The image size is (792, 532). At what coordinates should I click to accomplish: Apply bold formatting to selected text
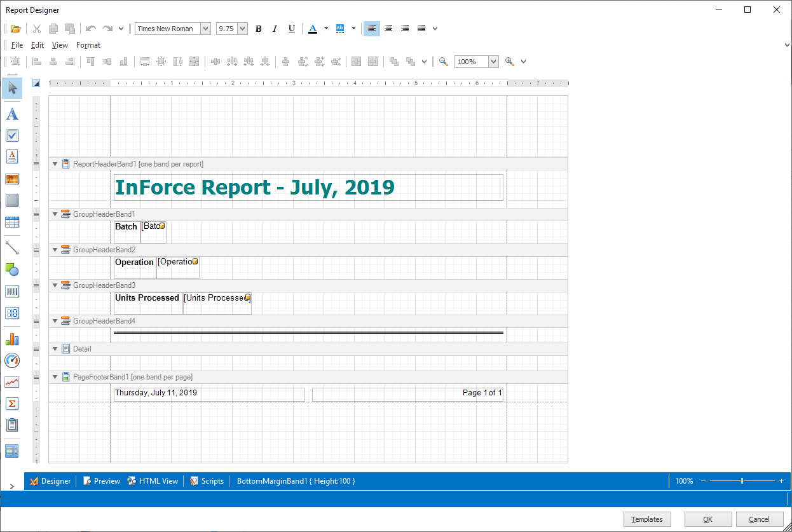click(x=259, y=28)
